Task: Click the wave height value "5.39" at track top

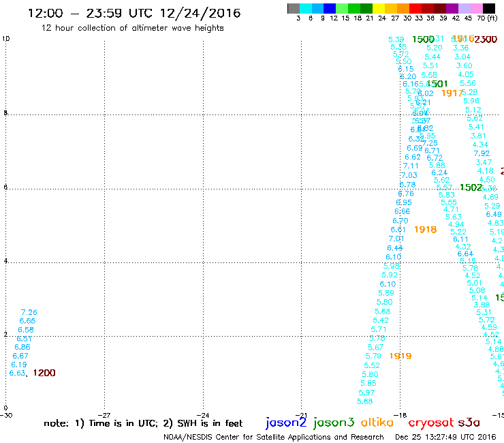Action: [396, 40]
